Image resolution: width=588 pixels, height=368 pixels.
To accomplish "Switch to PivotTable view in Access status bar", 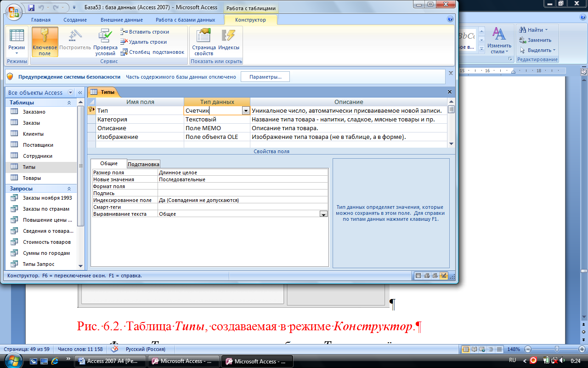I will [427, 276].
